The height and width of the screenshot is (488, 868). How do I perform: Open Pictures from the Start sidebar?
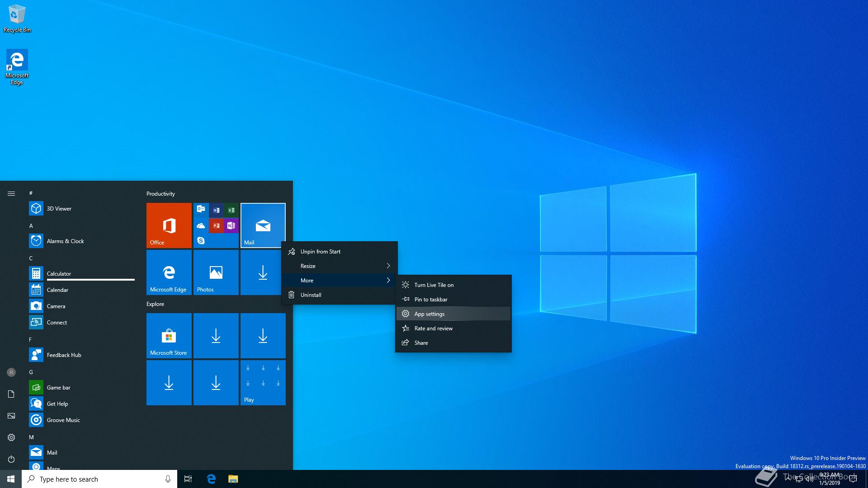coord(11,416)
